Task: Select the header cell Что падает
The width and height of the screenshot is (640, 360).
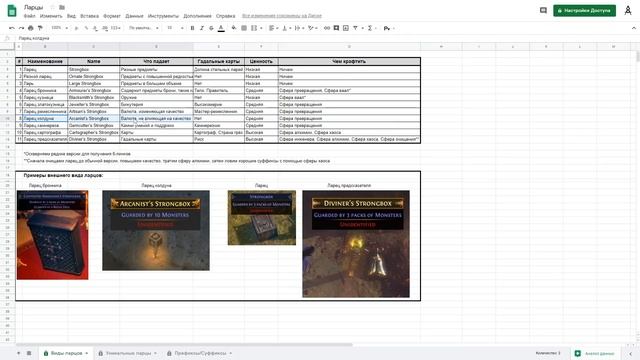Action: (x=156, y=61)
